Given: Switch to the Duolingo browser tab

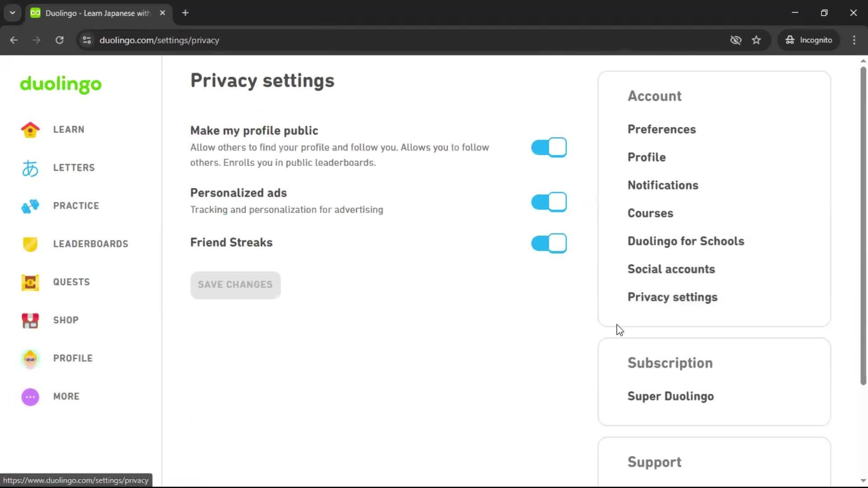Looking at the screenshot, I should point(90,13).
